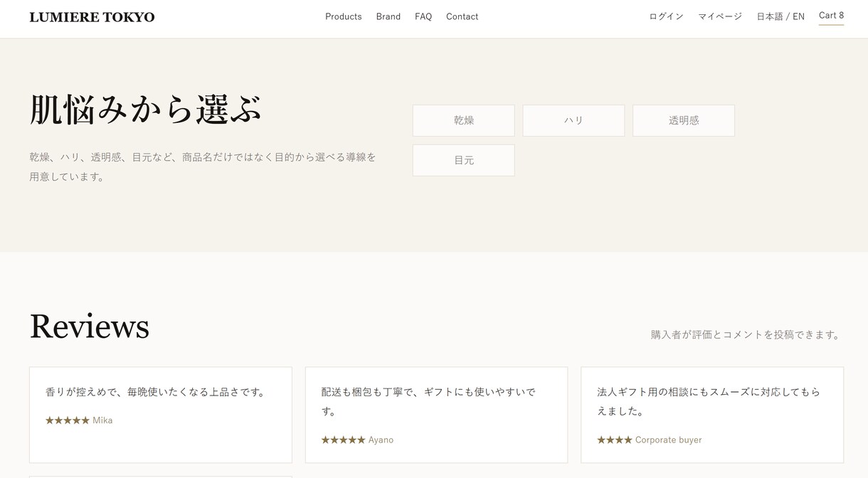Choose the 目元 concern button
The width and height of the screenshot is (868, 478).
click(464, 161)
